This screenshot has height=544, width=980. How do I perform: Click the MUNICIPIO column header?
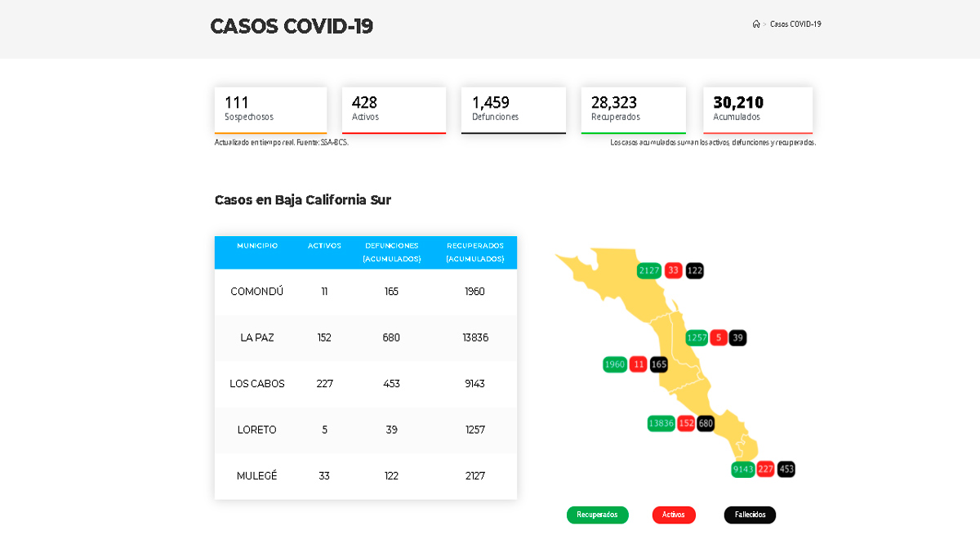(x=258, y=245)
